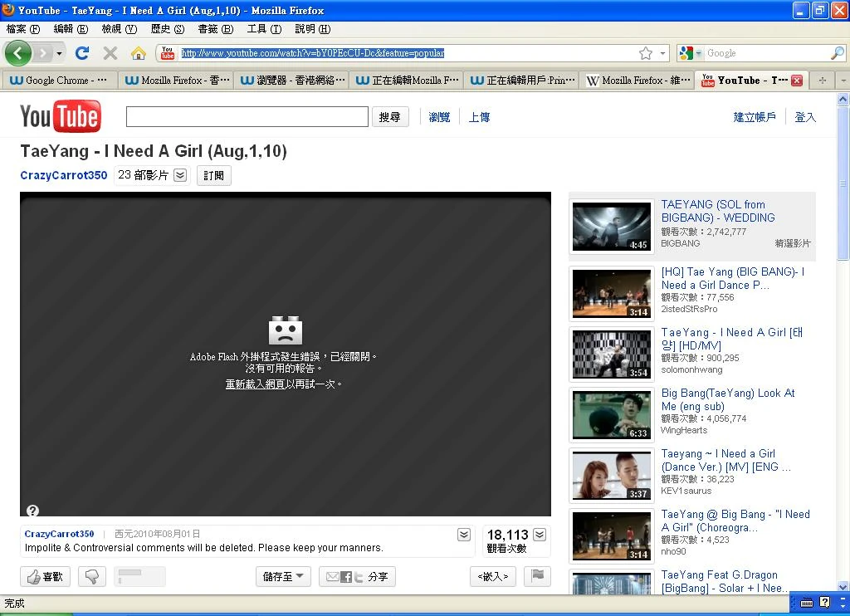This screenshot has width=850, height=616.
Task: Click the question mark help icon
Action: (x=32, y=511)
